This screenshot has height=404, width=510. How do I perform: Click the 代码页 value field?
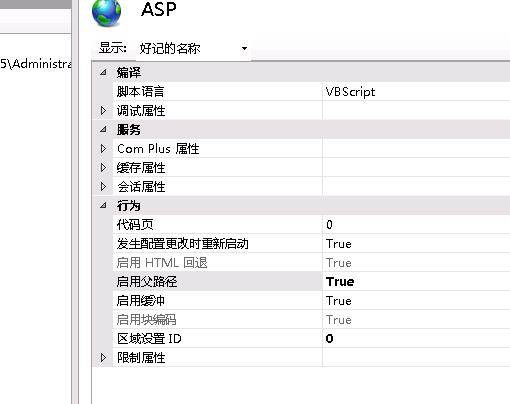tap(416, 224)
